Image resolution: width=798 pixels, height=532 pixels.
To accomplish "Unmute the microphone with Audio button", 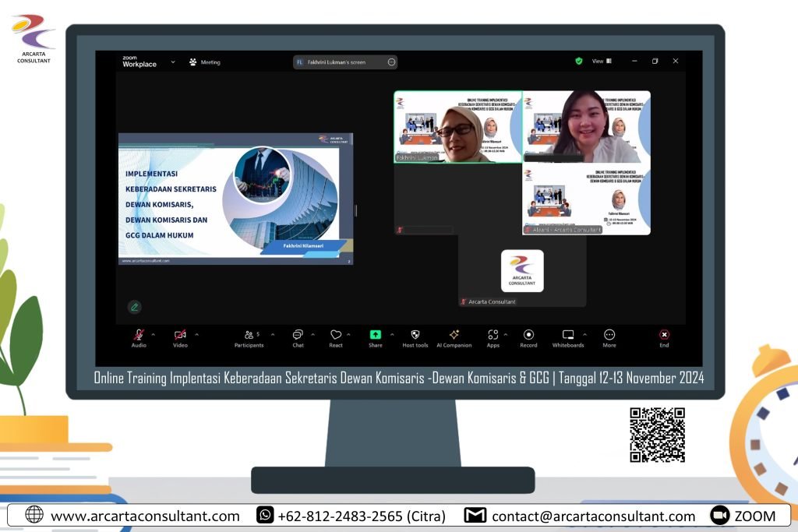I will [x=139, y=336].
